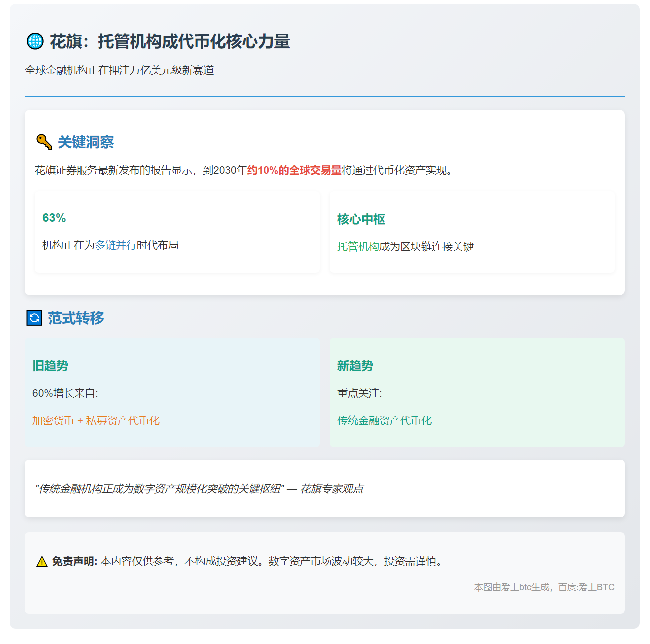This screenshot has height=644, width=650.
Task: Click the red 约10%的全球交易量 highlight
Action: click(294, 170)
